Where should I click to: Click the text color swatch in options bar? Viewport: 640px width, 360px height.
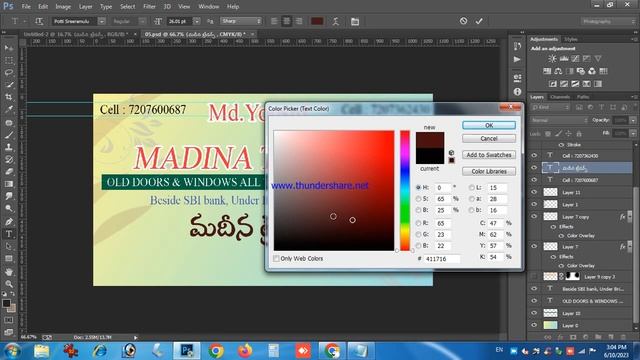point(317,21)
